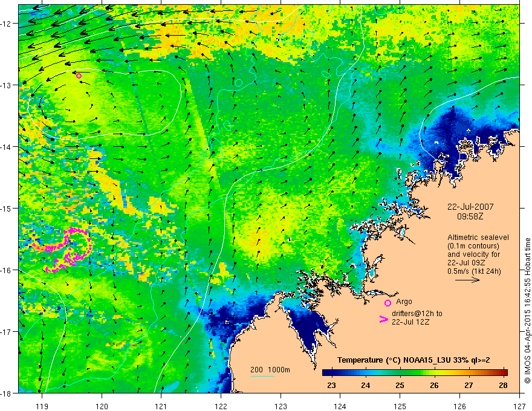Viewport: 532px width, 411px height.
Task: Click the red end of colorbar near 28
Action: click(x=504, y=372)
